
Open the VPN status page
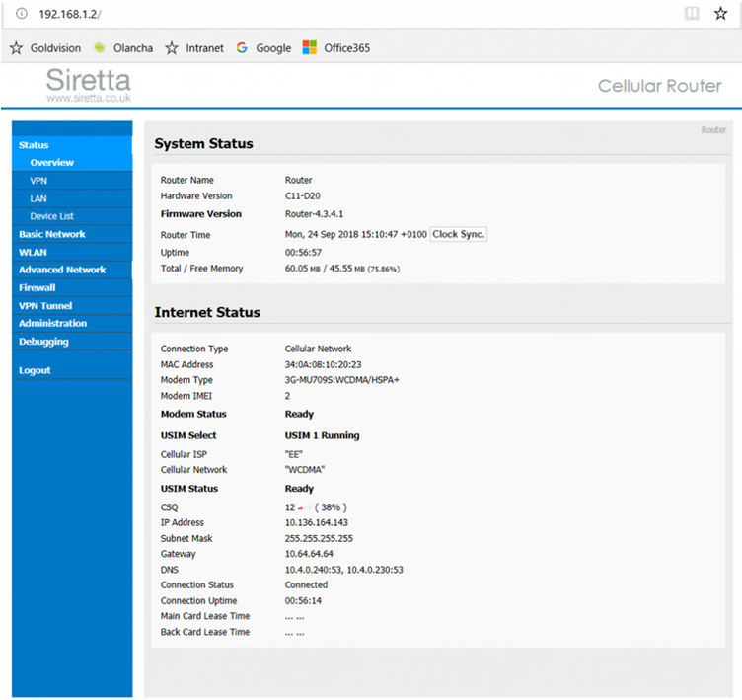pyautogui.click(x=72, y=181)
